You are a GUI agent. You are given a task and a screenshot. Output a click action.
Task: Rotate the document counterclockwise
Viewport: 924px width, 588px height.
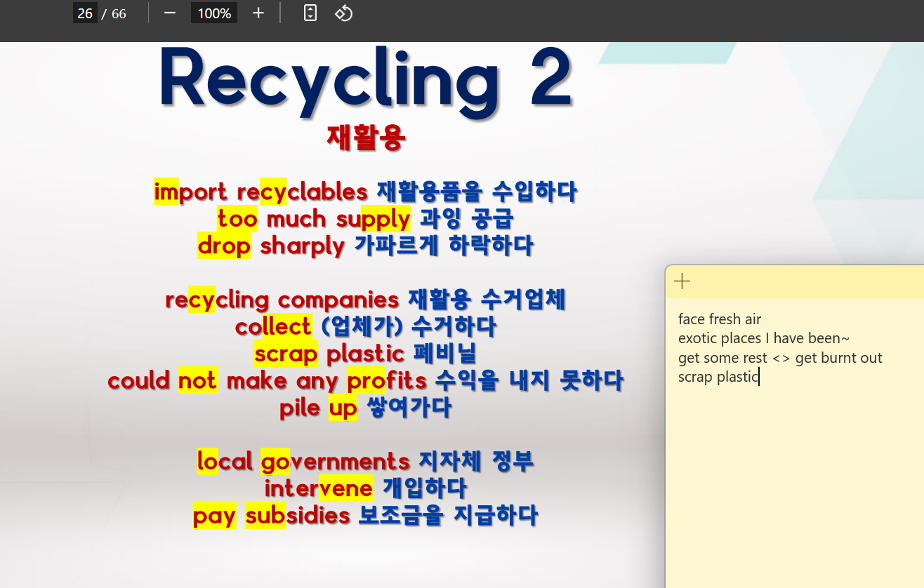click(343, 13)
